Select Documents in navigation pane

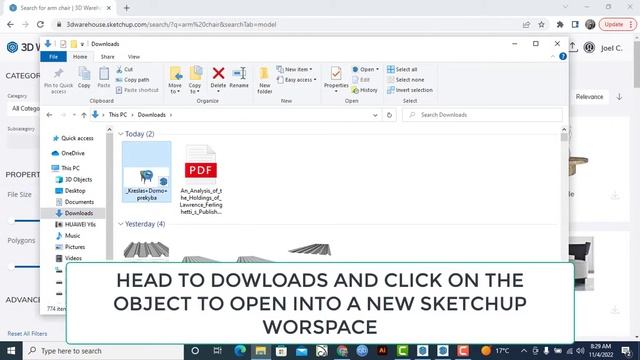point(74,202)
